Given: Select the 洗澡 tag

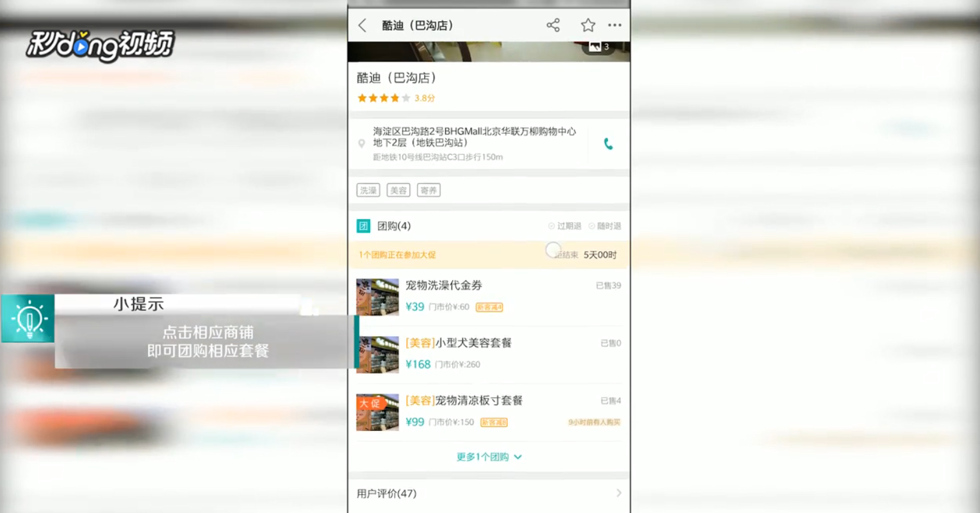Looking at the screenshot, I should [x=368, y=190].
